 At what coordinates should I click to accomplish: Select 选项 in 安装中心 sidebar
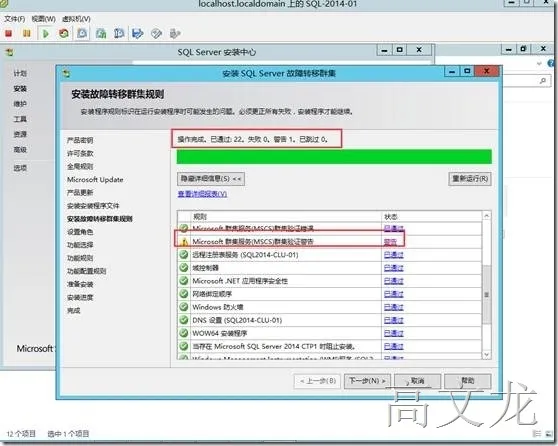coord(20,168)
